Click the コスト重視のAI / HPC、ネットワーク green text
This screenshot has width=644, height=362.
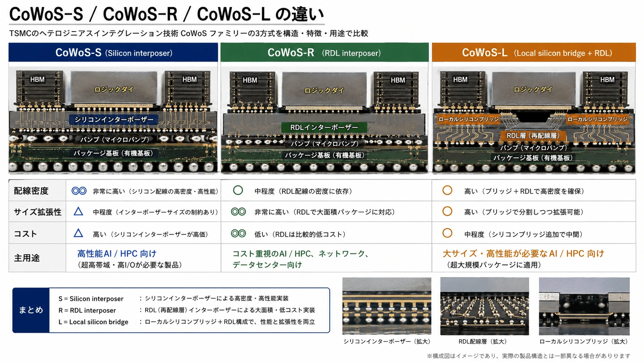click(x=300, y=254)
